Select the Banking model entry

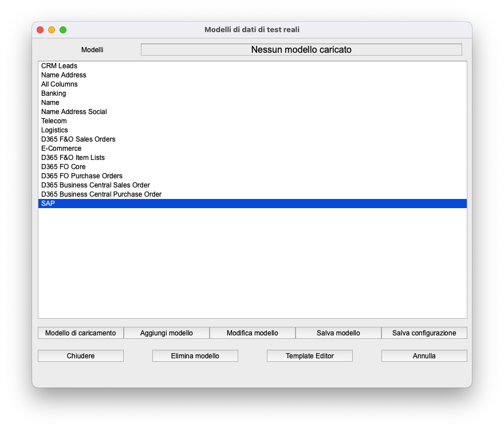(x=54, y=93)
